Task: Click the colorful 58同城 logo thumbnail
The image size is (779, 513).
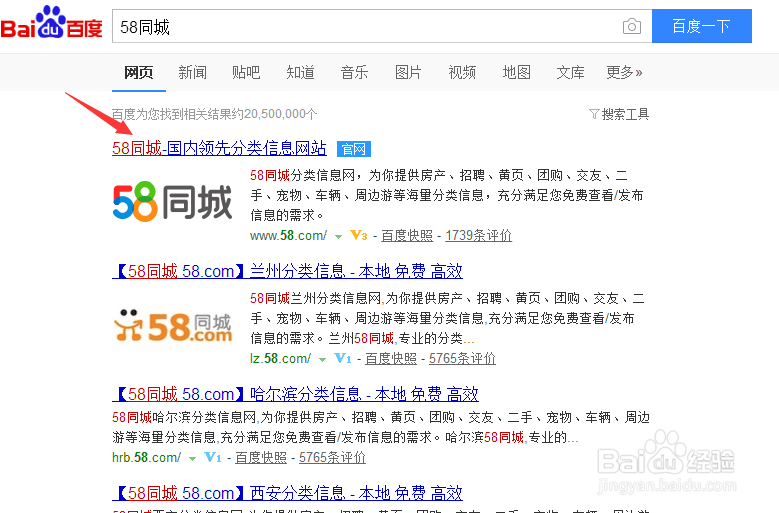Action: click(172, 202)
